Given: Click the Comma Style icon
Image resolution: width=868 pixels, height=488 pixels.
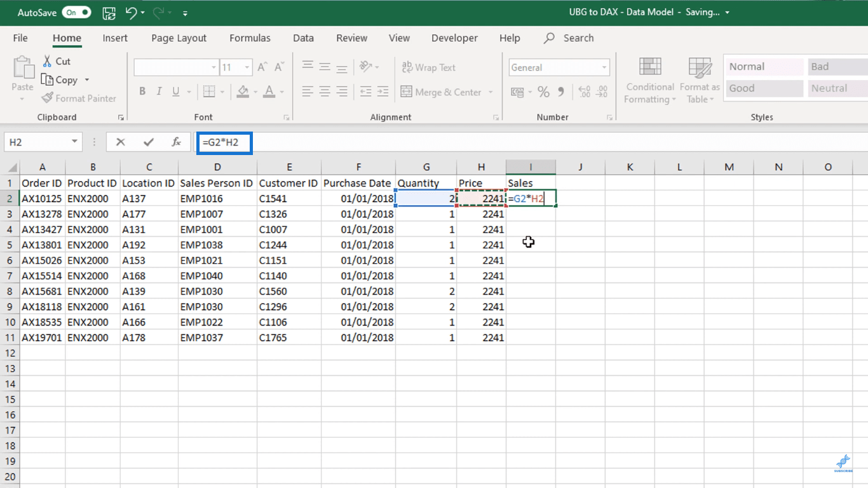Looking at the screenshot, I should click(561, 92).
